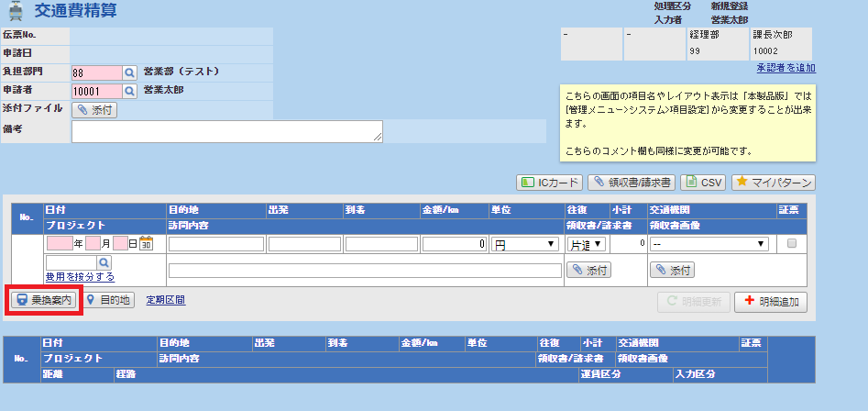Click the 新規登録 status text

[730, 6]
